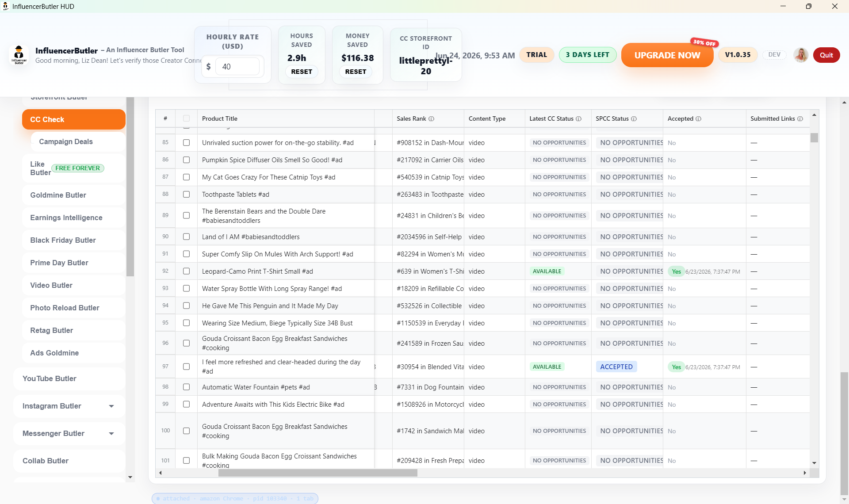Check row 86 Pumpkin Spice Diffuser checkbox
This screenshot has height=504, width=849.
tap(186, 160)
